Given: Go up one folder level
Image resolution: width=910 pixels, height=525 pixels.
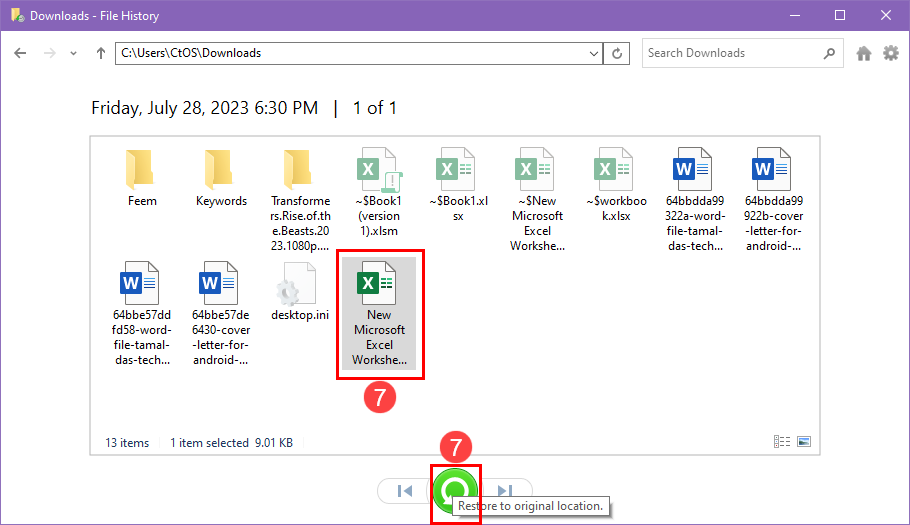Looking at the screenshot, I should pyautogui.click(x=100, y=53).
